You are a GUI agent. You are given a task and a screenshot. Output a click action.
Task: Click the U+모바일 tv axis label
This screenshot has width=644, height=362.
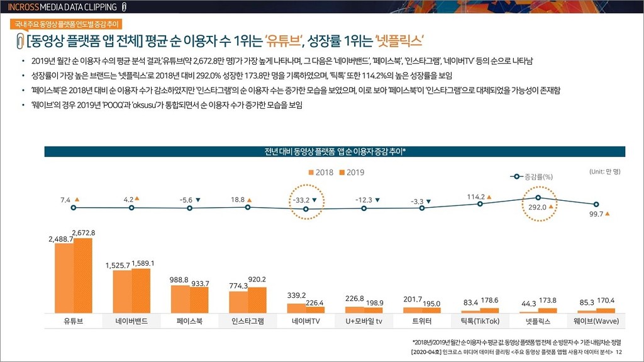(364, 321)
